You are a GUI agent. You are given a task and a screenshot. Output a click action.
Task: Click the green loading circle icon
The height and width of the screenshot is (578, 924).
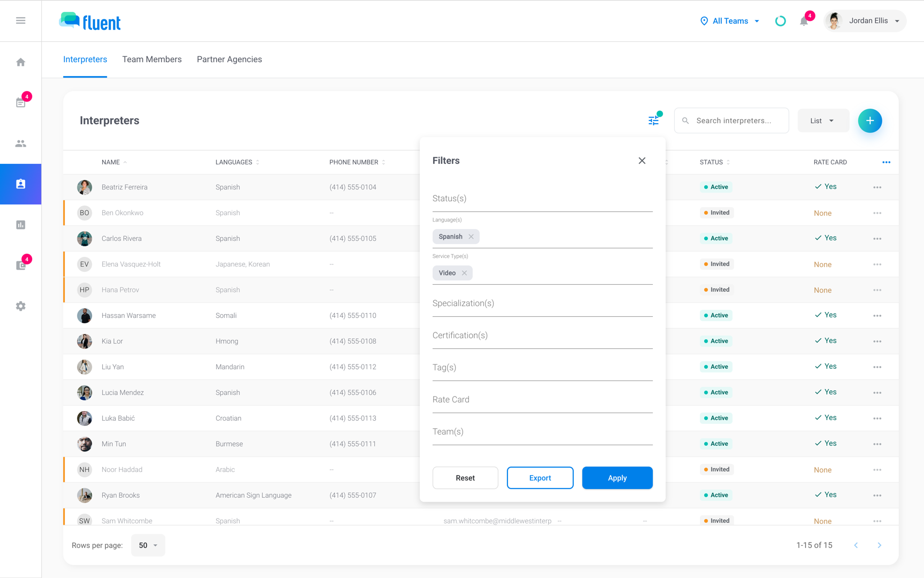click(x=780, y=21)
